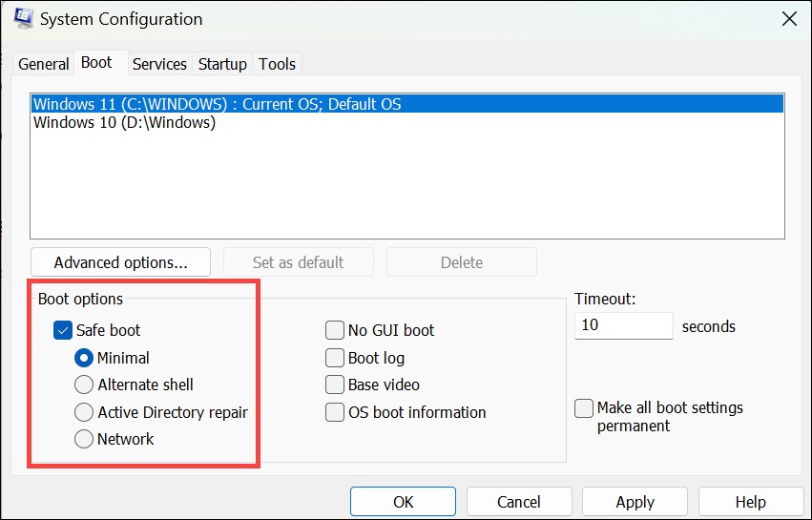Select the Tools tab
The width and height of the screenshot is (812, 520).
point(277,64)
